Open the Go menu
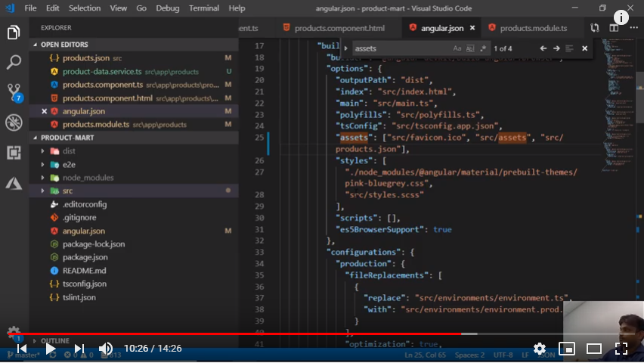Viewport: 644px width, 363px height. click(x=141, y=8)
